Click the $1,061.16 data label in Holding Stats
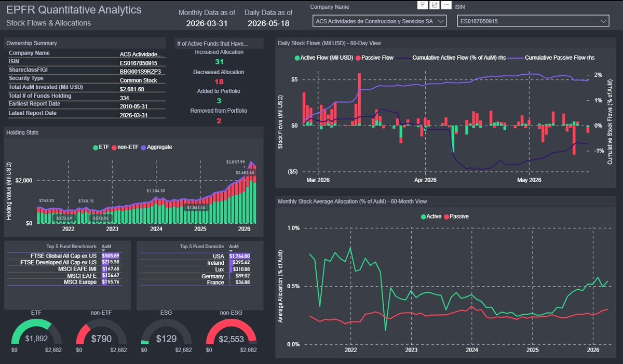Screen dimensions: 623x364 (x=197, y=208)
